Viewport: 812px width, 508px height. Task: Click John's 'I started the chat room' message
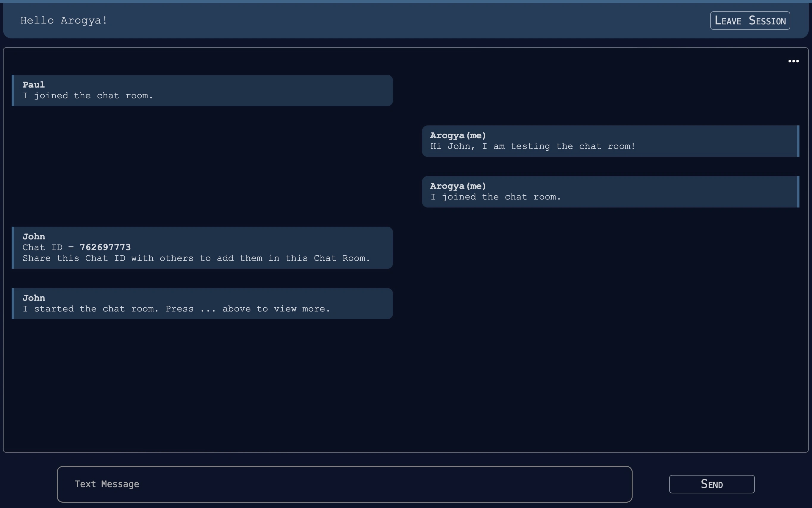point(201,303)
